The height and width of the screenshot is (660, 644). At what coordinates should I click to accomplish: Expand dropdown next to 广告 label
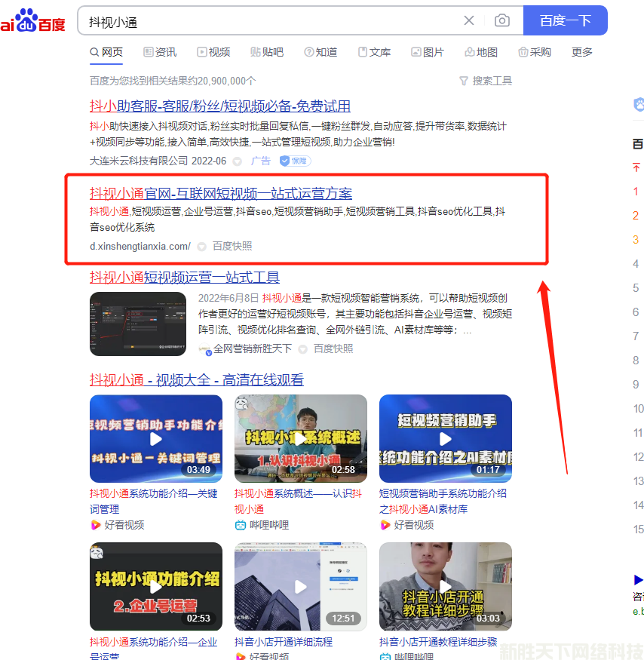tap(238, 161)
